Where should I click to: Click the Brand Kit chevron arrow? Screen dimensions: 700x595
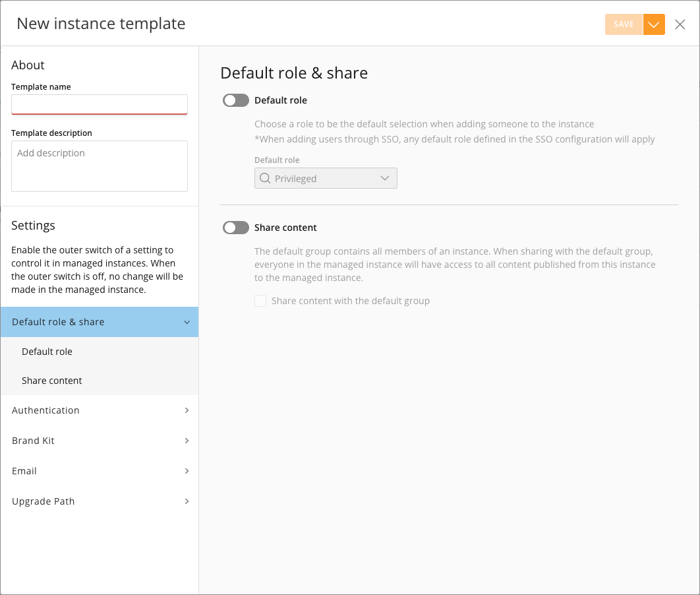[187, 441]
